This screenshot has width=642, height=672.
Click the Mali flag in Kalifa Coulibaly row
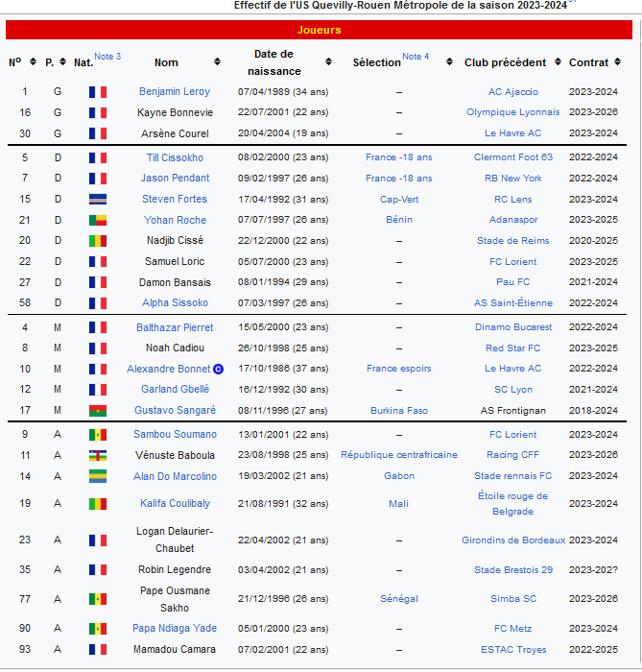(x=98, y=504)
